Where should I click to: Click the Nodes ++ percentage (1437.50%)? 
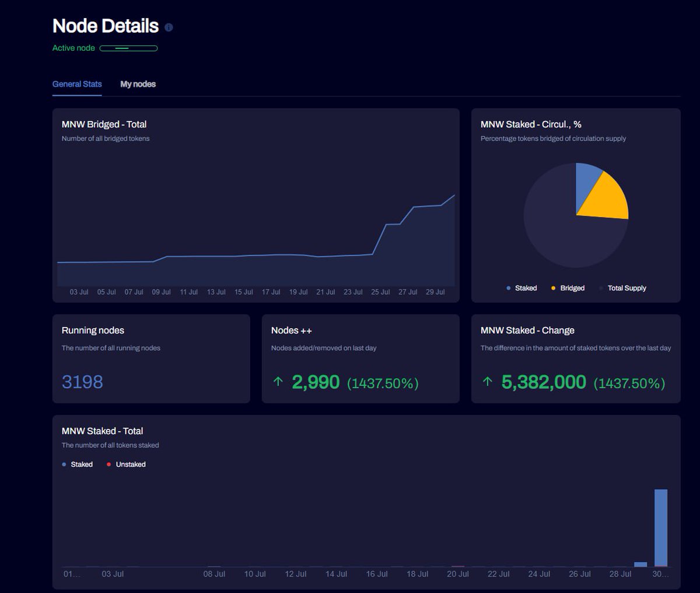click(383, 383)
